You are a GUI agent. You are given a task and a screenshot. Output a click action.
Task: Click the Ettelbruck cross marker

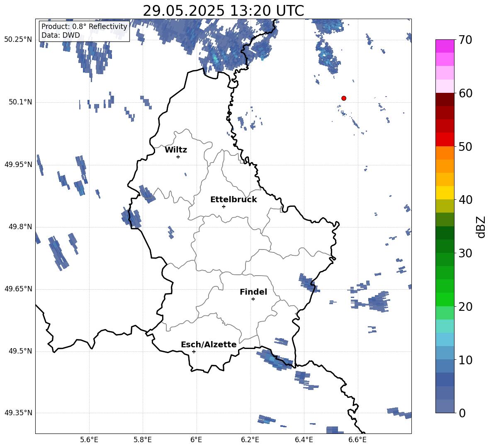click(224, 206)
